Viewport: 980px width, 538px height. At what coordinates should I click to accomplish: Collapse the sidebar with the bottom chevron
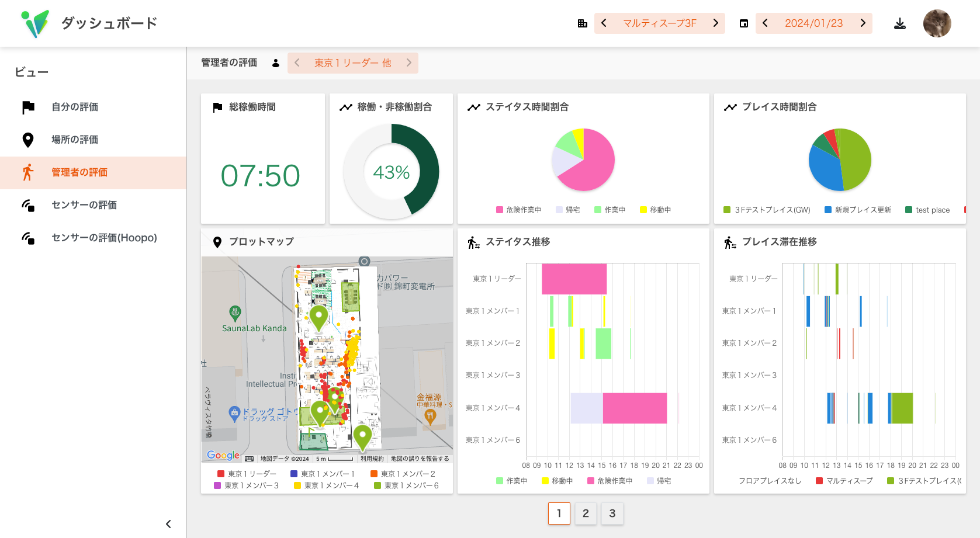(168, 523)
